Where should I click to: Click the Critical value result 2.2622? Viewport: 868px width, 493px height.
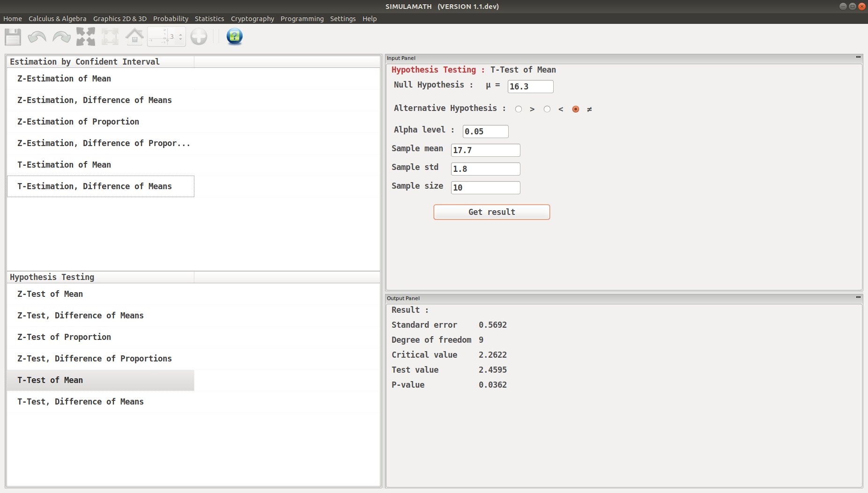pos(493,355)
